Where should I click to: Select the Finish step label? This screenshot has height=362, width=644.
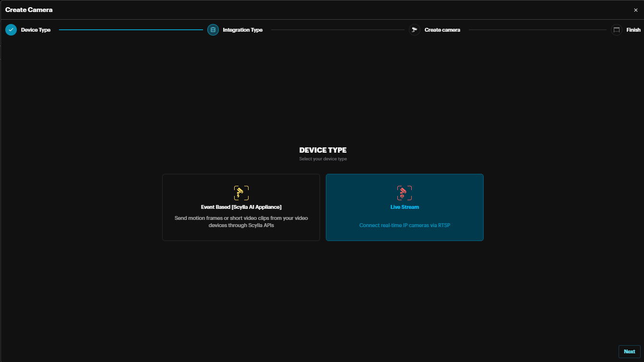tap(633, 30)
